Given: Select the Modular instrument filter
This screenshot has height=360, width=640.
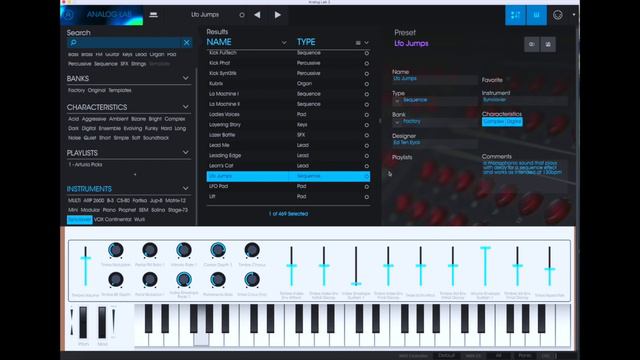Looking at the screenshot, I should click(x=90, y=210).
